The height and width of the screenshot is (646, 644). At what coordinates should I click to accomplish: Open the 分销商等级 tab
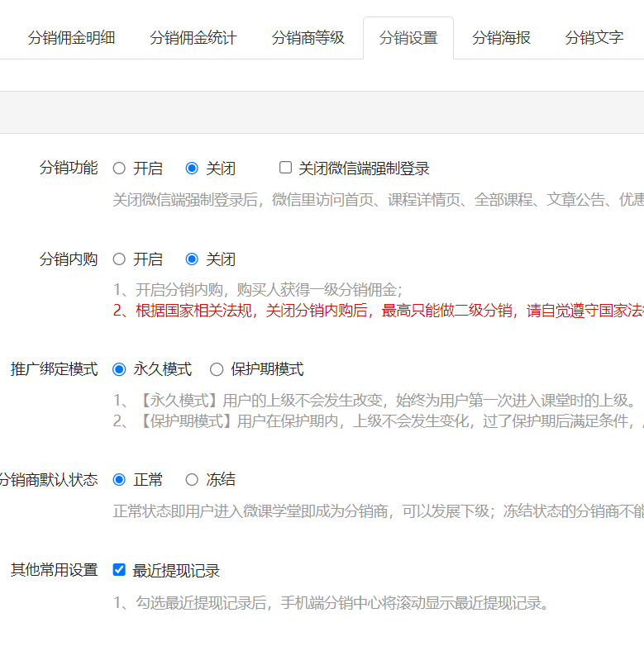(308, 38)
